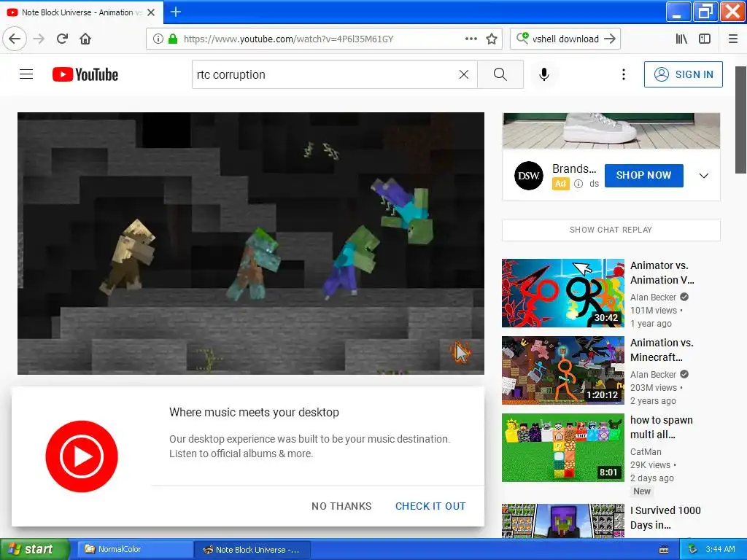Show site information via the info icon
747x560 pixels.
pos(158,39)
